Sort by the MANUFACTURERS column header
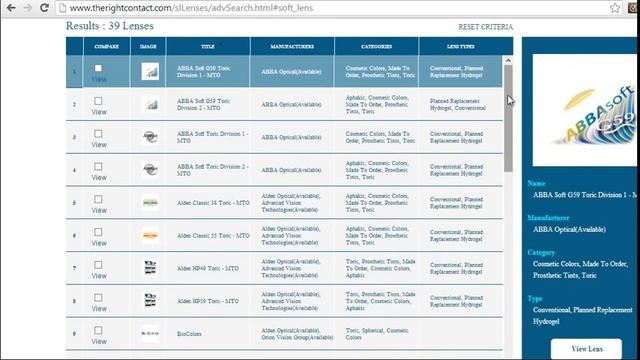Image resolution: width=640 pixels, height=360 pixels. point(292,46)
